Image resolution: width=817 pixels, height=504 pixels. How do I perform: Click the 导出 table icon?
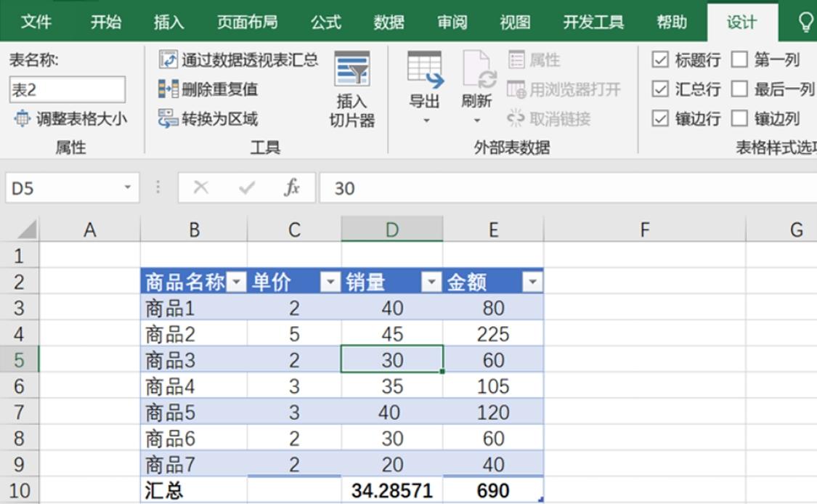[425, 70]
